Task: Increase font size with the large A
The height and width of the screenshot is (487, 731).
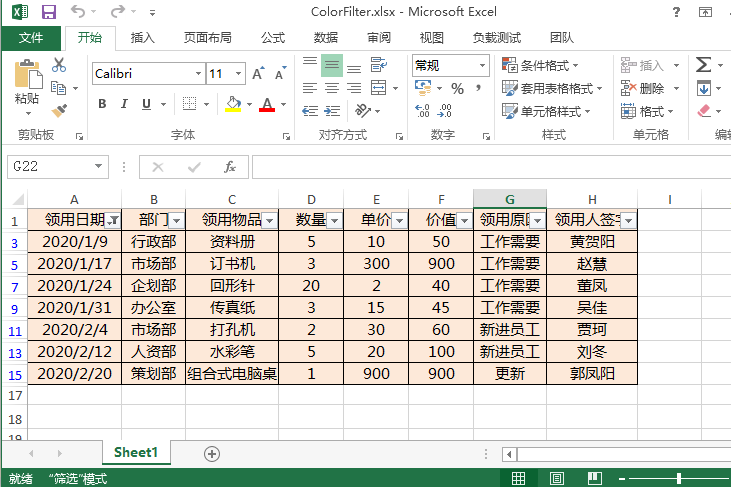Action: [x=258, y=73]
